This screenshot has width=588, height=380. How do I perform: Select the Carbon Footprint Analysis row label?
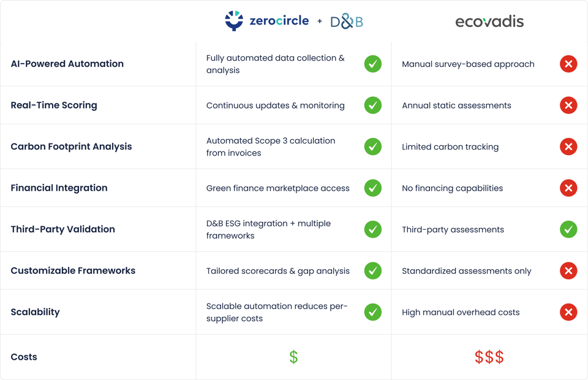click(71, 146)
